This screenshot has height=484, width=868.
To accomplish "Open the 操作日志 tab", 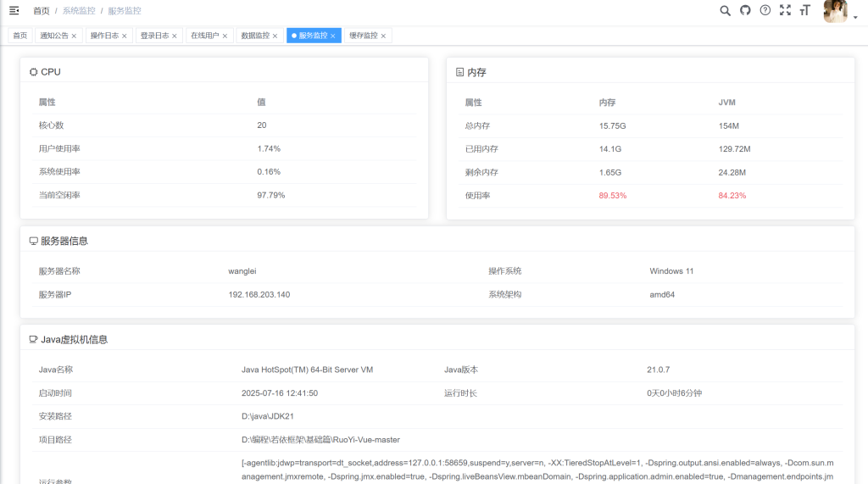I will 104,36.
